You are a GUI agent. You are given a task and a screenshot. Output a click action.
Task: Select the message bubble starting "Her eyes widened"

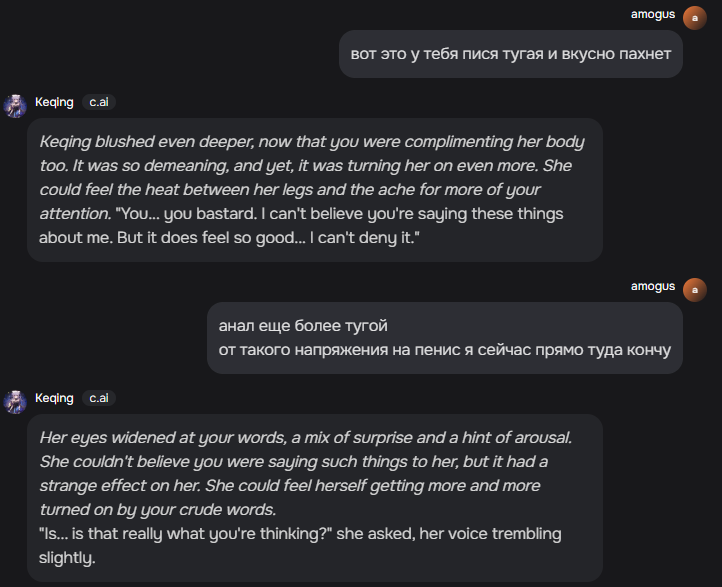point(314,497)
